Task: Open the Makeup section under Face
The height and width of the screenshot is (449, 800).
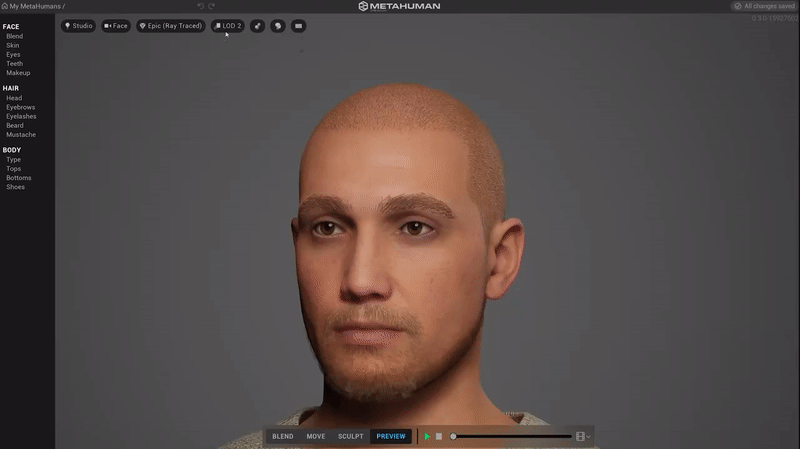Action: point(18,73)
